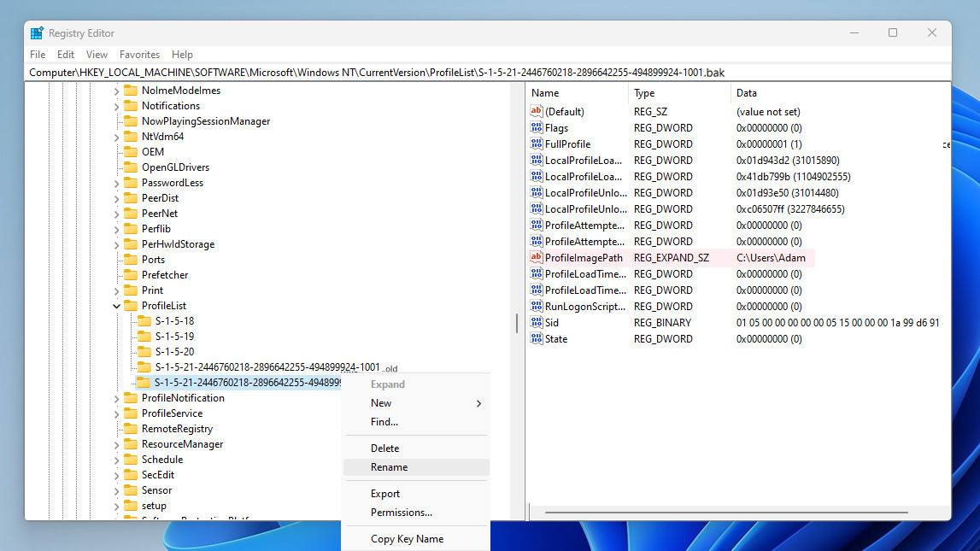Click the setup folder icon
The height and width of the screenshot is (551, 980).
click(x=131, y=506)
